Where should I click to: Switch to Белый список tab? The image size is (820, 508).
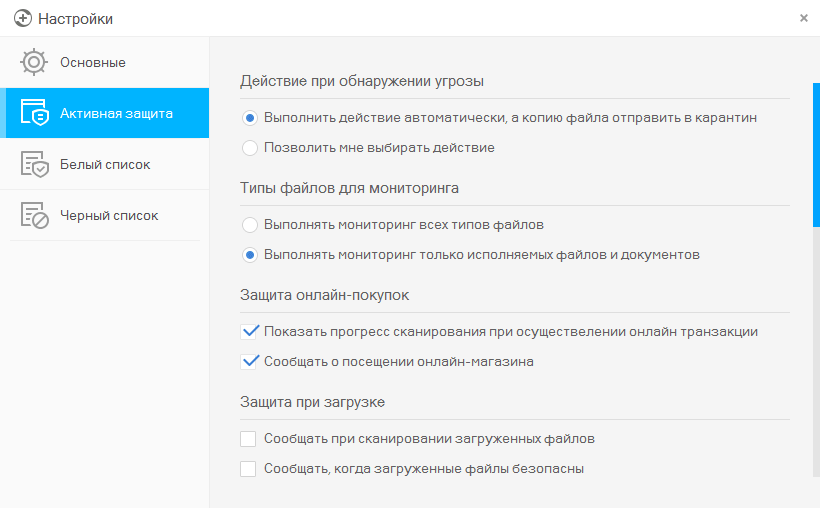(104, 164)
